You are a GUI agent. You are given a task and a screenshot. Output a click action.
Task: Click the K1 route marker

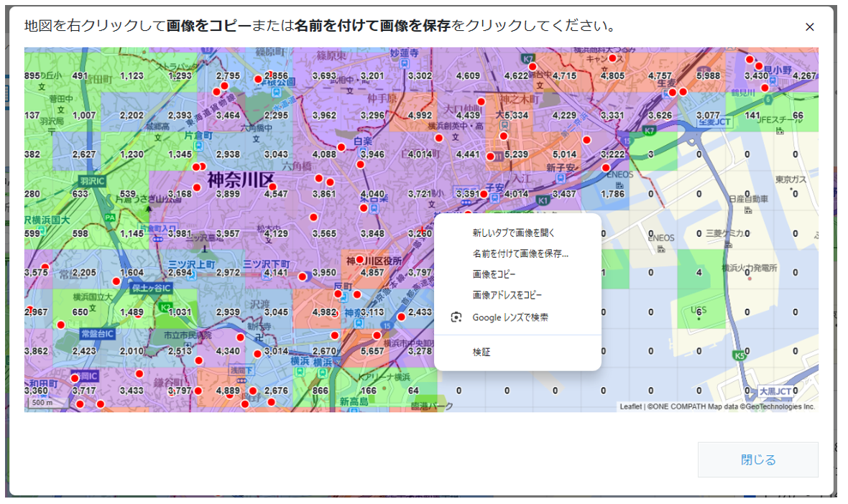pyautogui.click(x=543, y=200)
